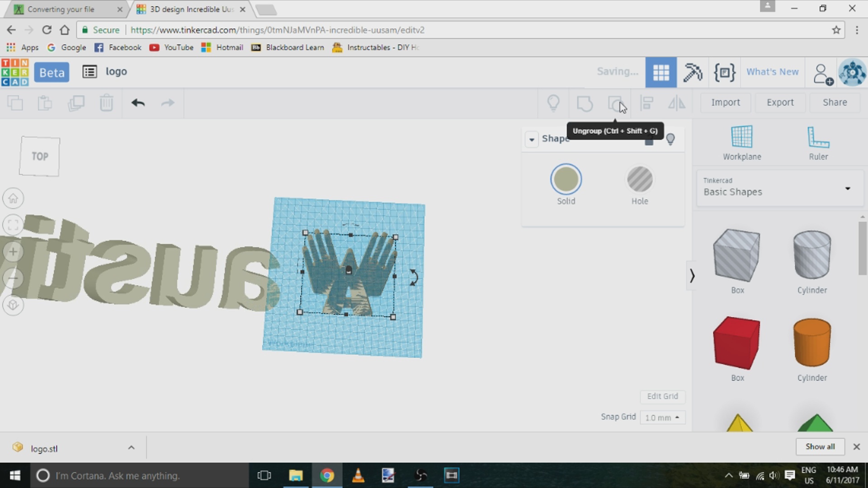Switch to the Converting your file tab
This screenshot has height=488, width=868.
(61, 9)
